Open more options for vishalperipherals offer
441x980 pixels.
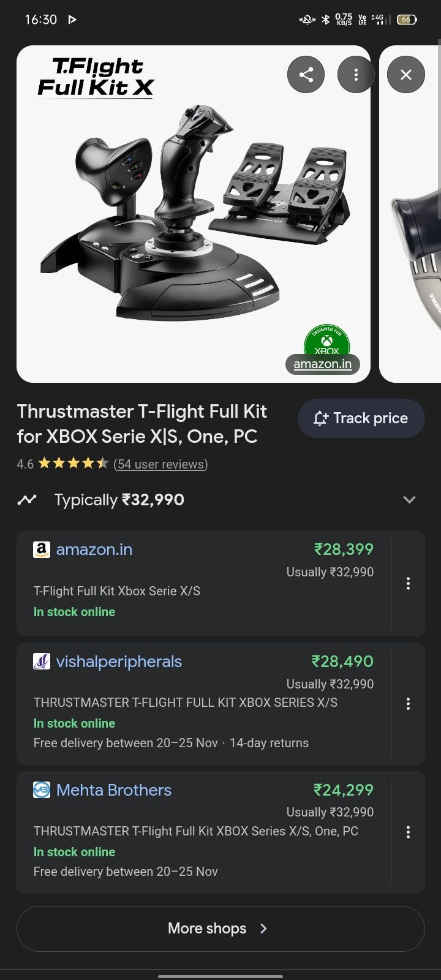[408, 704]
